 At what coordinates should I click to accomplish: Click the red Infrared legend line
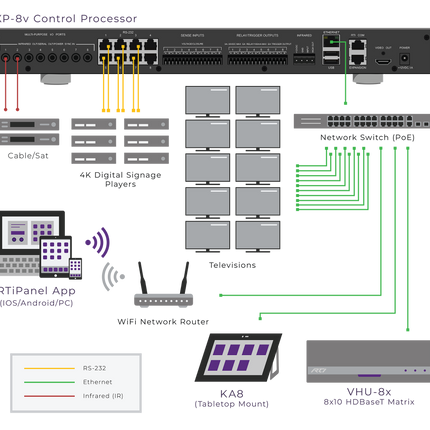49,396
